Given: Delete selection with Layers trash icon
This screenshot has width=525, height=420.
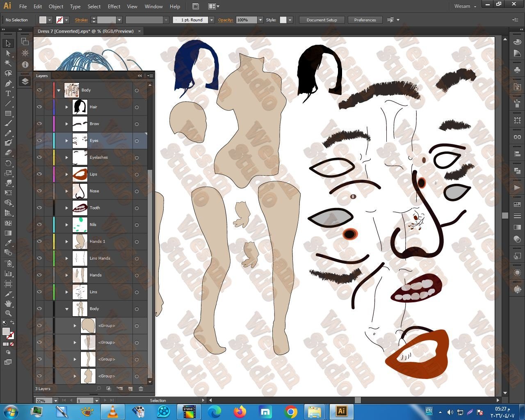Looking at the screenshot, I should [141, 388].
